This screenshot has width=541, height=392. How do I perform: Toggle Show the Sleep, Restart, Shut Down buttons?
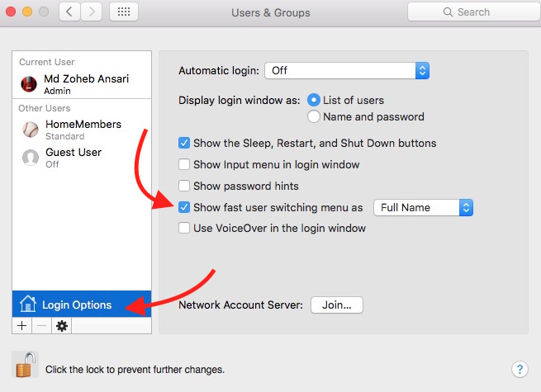click(x=185, y=143)
